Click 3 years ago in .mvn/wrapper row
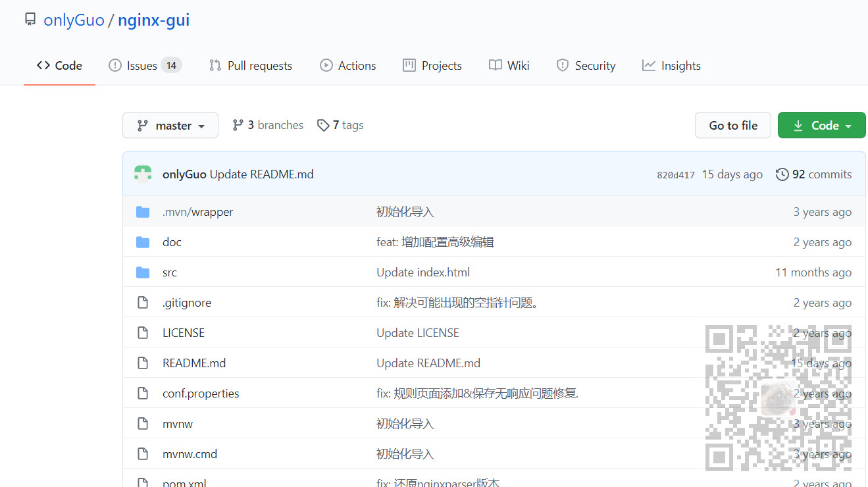This screenshot has height=487, width=868. coord(823,212)
